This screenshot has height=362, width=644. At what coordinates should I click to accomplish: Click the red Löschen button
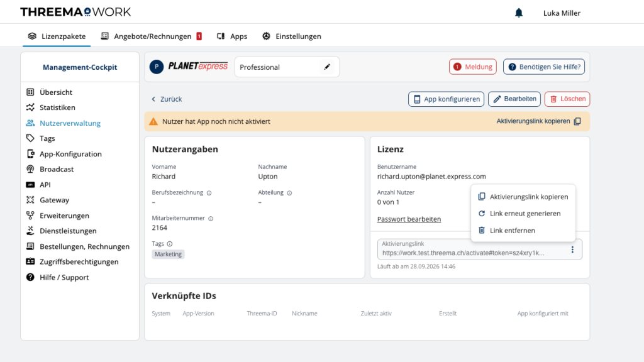(x=567, y=99)
